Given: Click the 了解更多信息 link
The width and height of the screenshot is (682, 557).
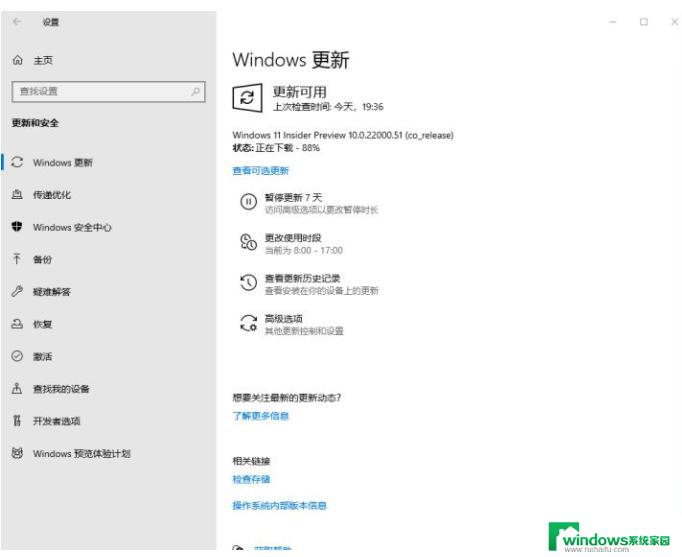Looking at the screenshot, I should (261, 416).
